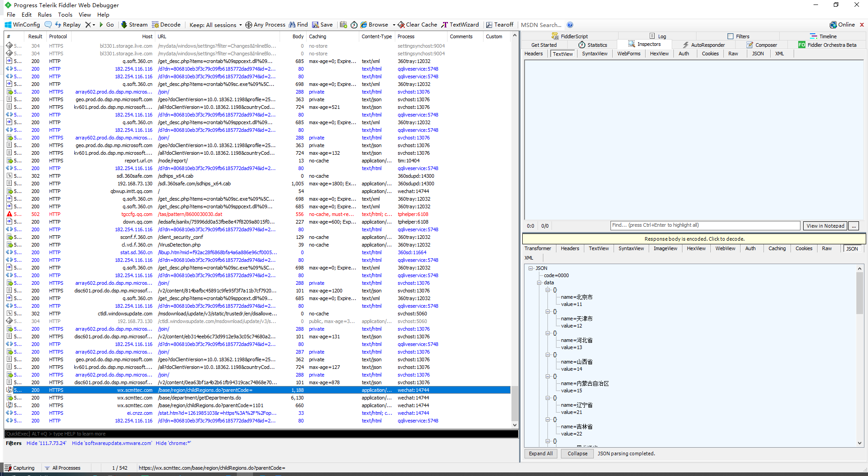The height and width of the screenshot is (476, 868).
Task: Collapse the object node above name=辽宁省
Action: (548, 398)
